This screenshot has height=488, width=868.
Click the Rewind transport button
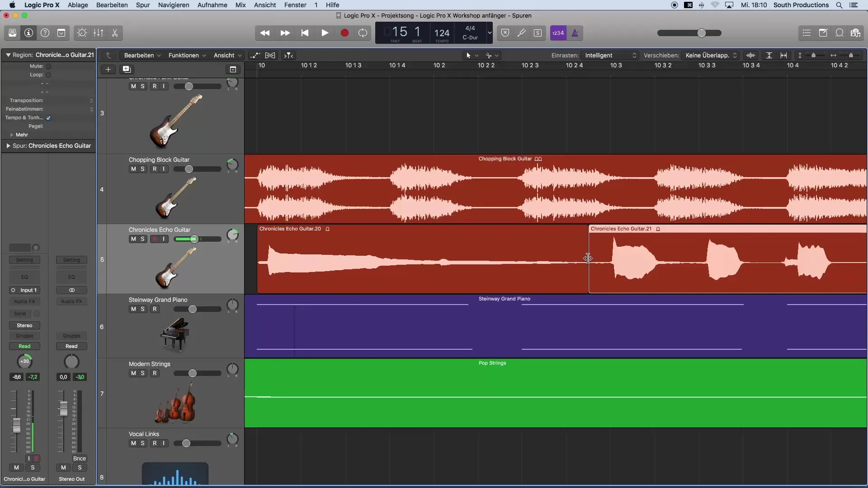tap(265, 33)
